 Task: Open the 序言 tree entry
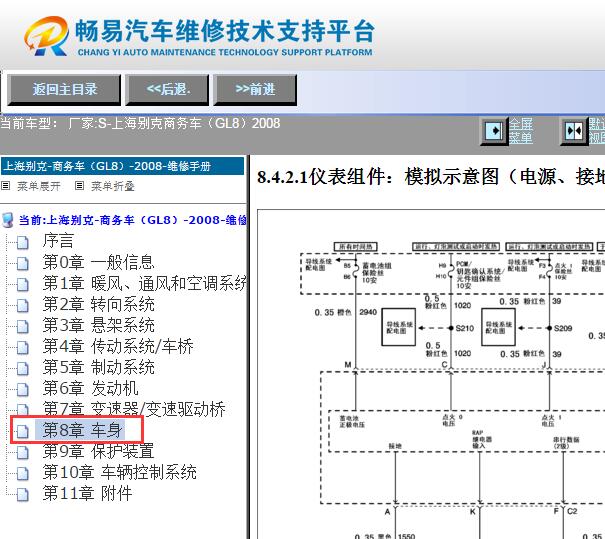point(58,241)
